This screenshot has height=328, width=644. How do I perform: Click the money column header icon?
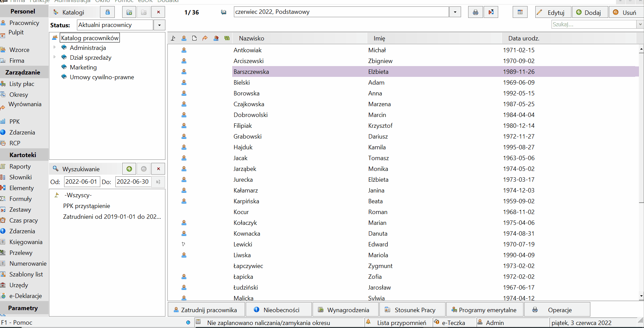pos(227,38)
